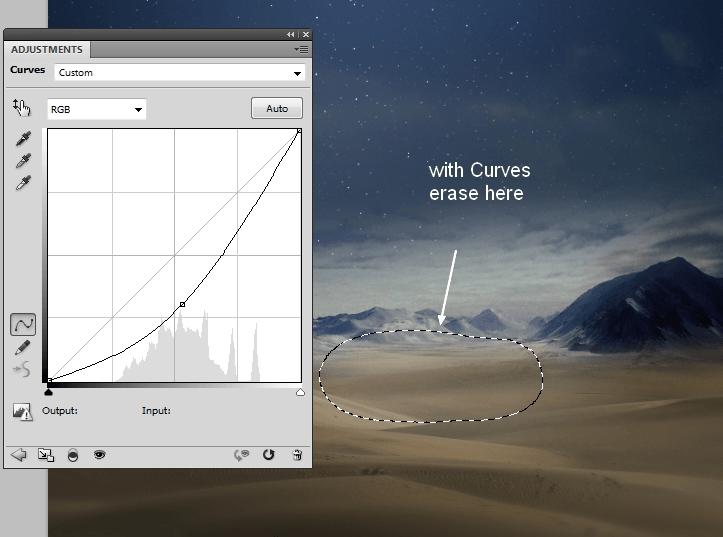Image resolution: width=723 pixels, height=537 pixels.
Task: Toggle clip to layer icon
Action: point(73,455)
